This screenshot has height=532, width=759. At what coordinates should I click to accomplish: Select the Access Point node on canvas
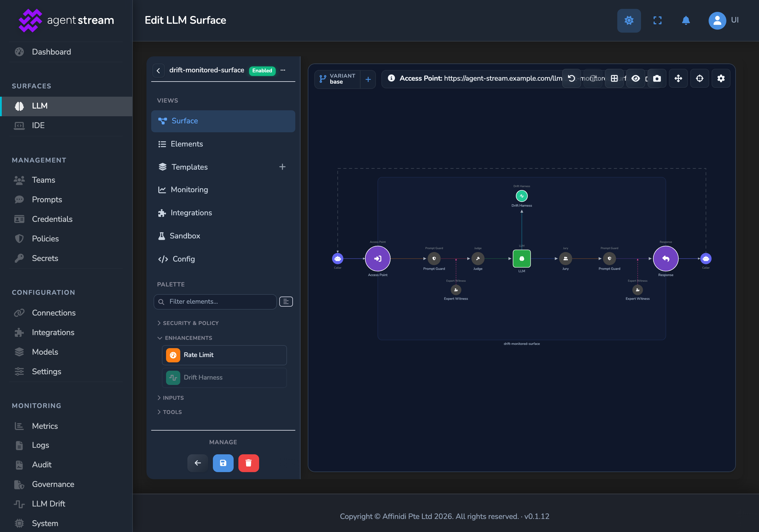377,259
